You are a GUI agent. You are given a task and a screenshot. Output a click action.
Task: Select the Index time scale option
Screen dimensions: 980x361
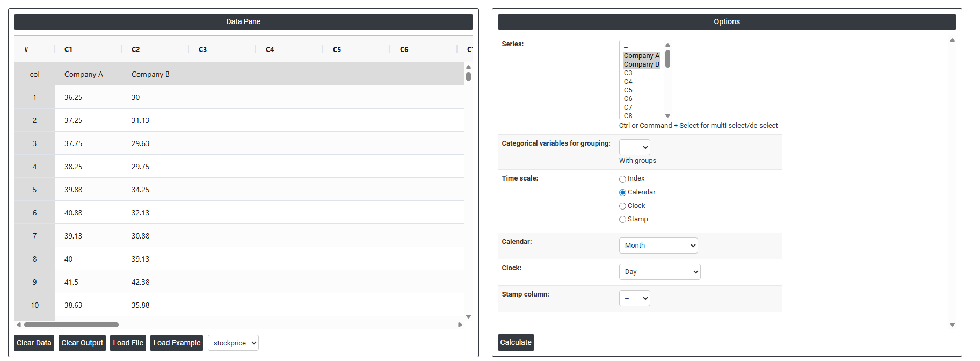point(622,179)
